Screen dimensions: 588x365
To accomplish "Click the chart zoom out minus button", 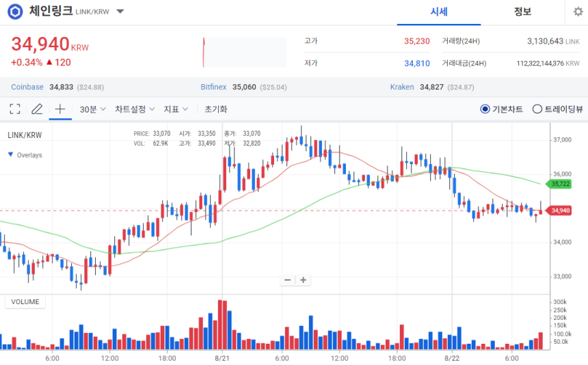I will pyautogui.click(x=288, y=280).
